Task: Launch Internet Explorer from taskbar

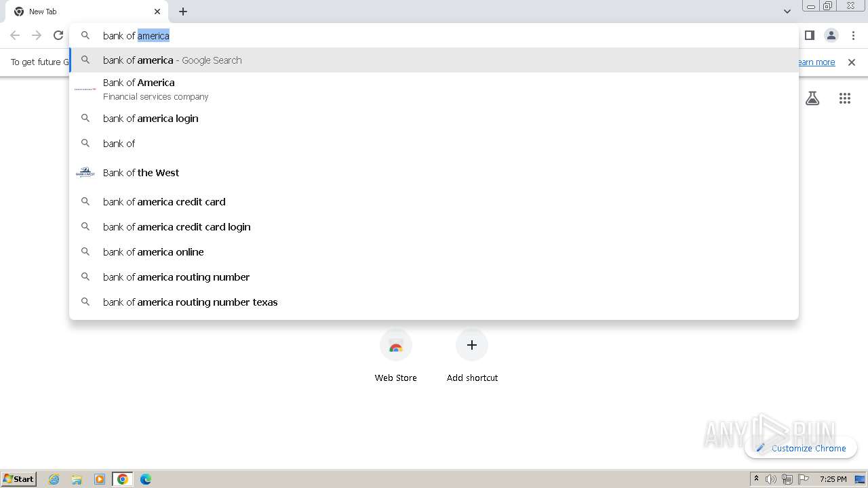Action: coord(54,479)
